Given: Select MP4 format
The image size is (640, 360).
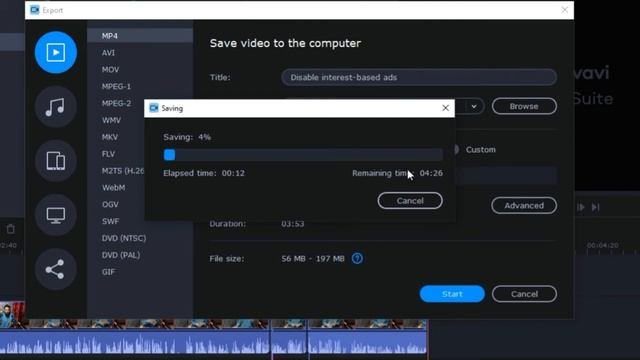Looking at the screenshot, I should 140,36.
